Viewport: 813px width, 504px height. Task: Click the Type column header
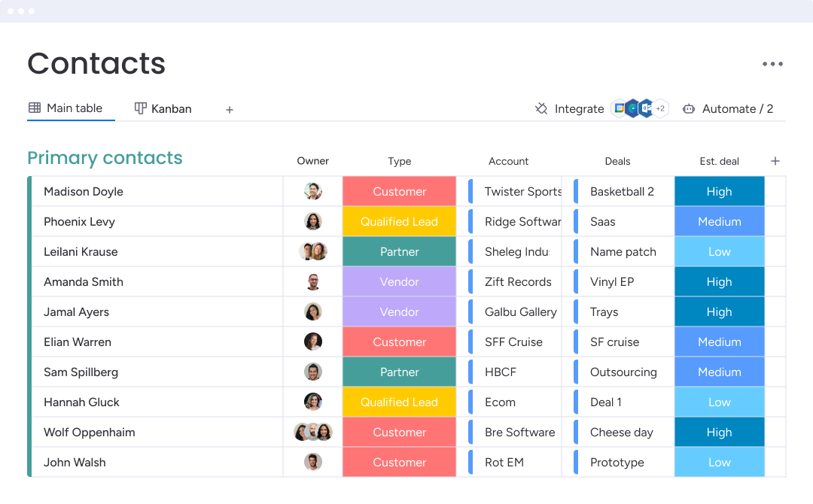coord(399,161)
